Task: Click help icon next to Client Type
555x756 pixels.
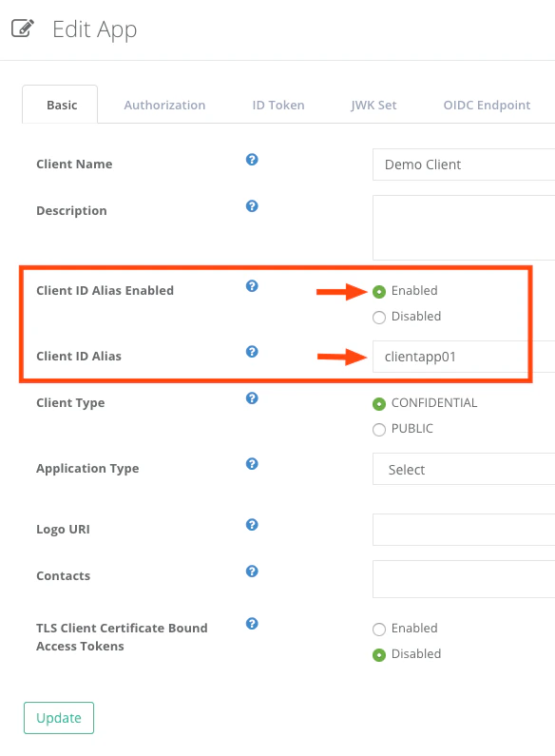Action: coord(252,398)
